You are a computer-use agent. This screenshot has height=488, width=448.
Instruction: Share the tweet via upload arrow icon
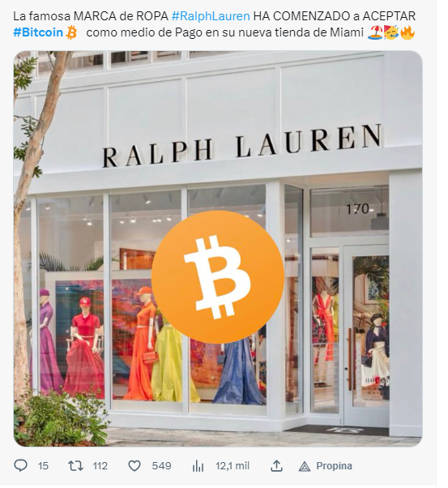click(276, 465)
